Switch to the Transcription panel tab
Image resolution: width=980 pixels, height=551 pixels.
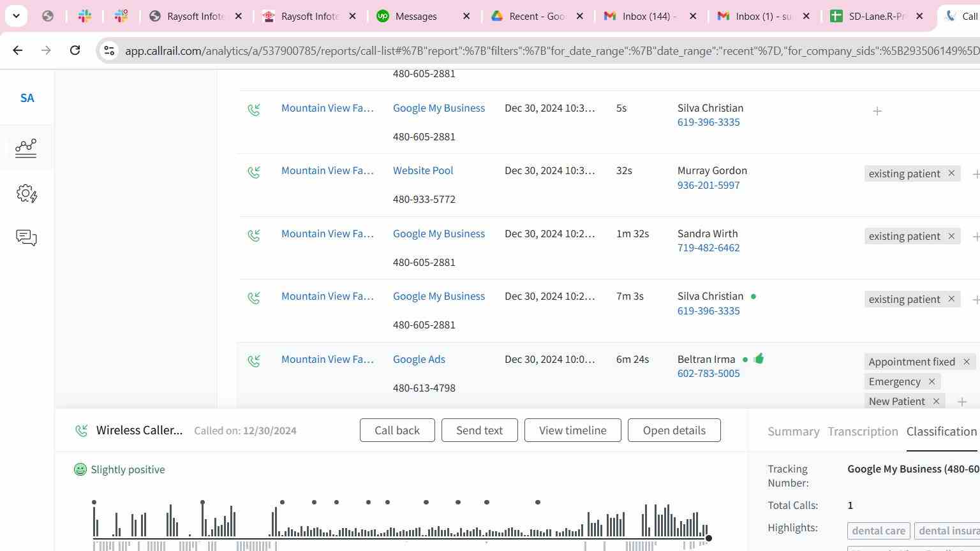(863, 432)
